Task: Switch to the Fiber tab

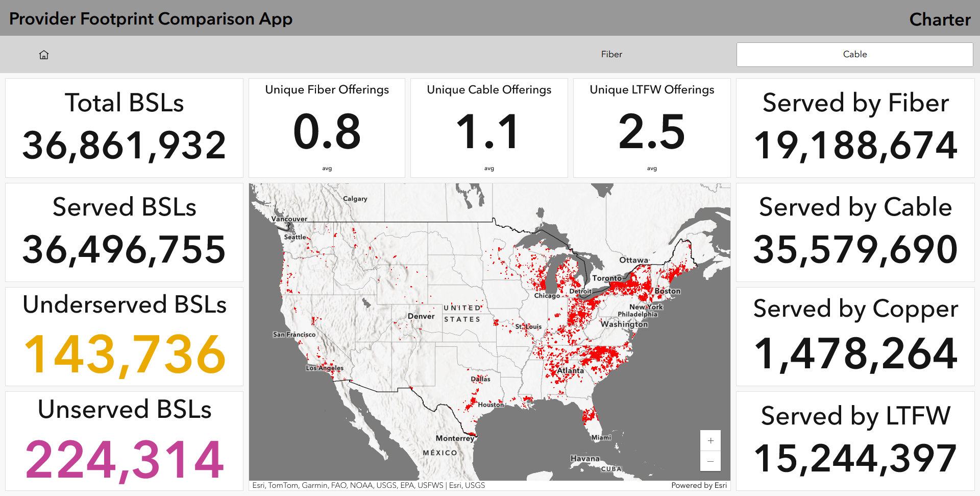Action: [611, 54]
